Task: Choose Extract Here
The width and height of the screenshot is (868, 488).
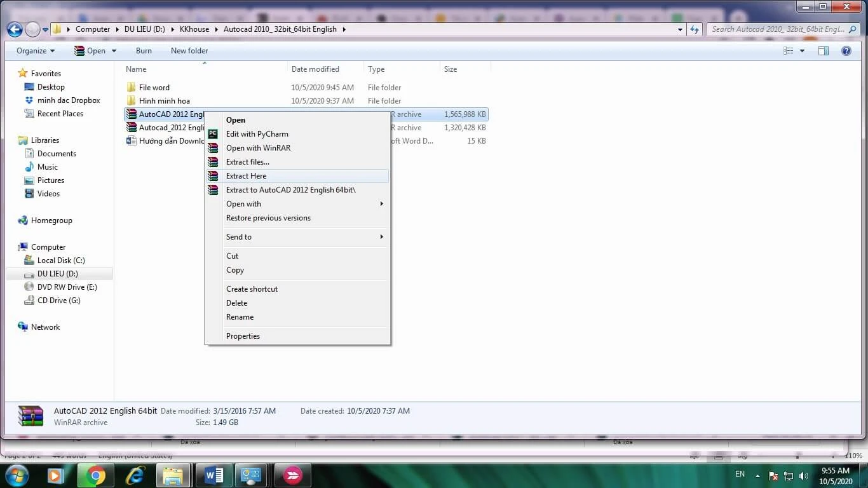Action: click(x=297, y=176)
